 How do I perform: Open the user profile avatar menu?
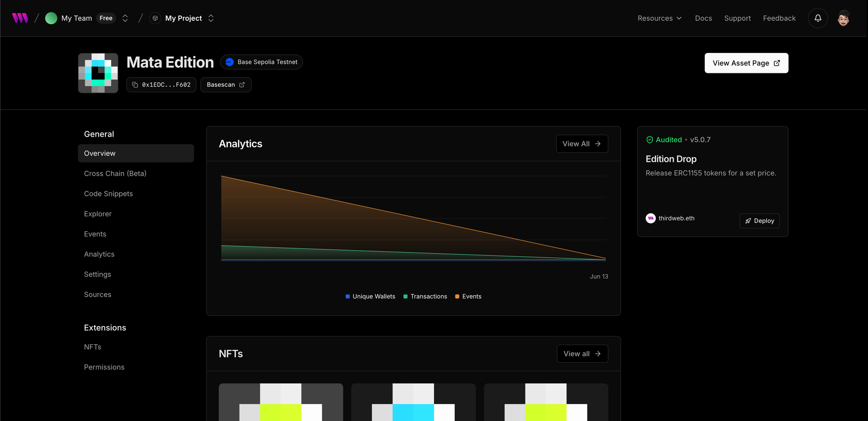[843, 18]
